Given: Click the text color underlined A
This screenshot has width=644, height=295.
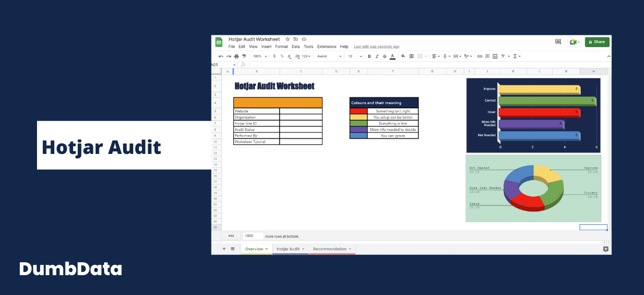Looking at the screenshot, I should pyautogui.click(x=392, y=56).
